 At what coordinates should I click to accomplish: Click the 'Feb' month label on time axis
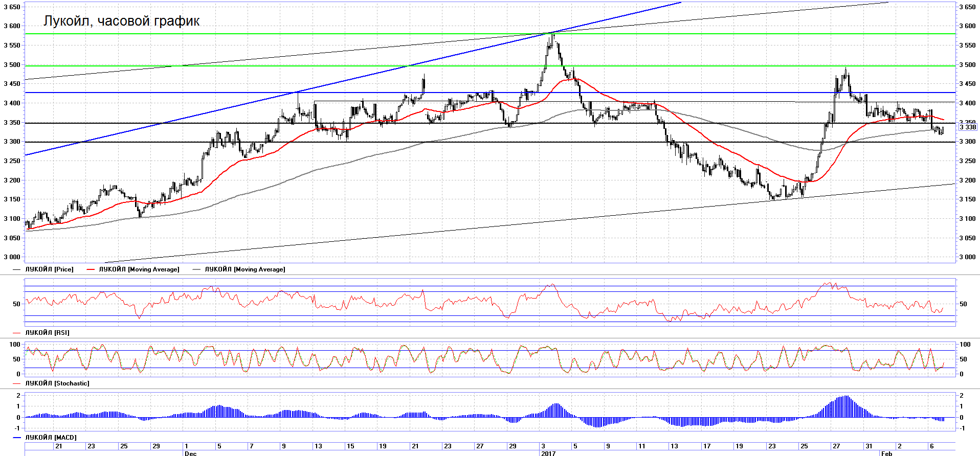(x=886, y=453)
